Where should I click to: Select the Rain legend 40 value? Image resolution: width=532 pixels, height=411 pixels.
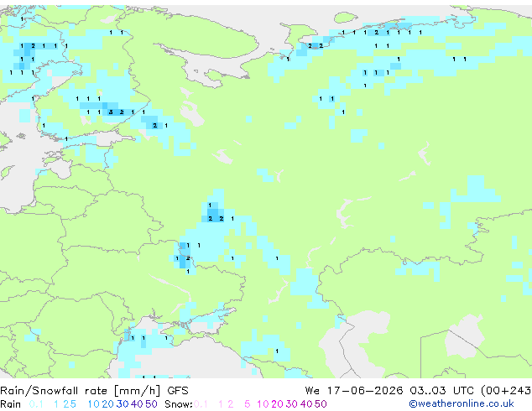coord(137,404)
